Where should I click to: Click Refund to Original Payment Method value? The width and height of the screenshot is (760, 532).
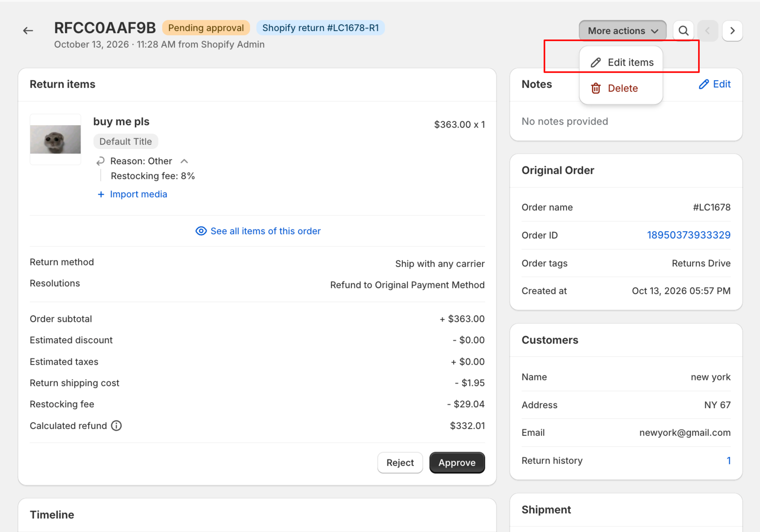click(407, 285)
